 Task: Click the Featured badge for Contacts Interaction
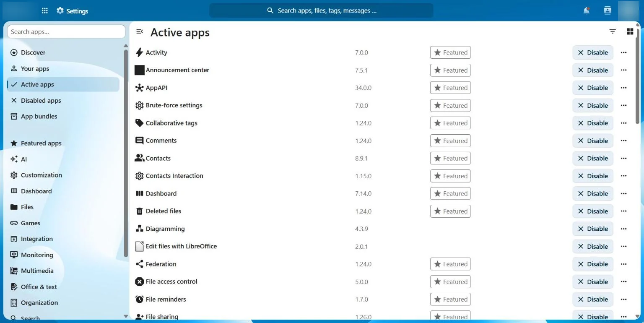click(450, 176)
